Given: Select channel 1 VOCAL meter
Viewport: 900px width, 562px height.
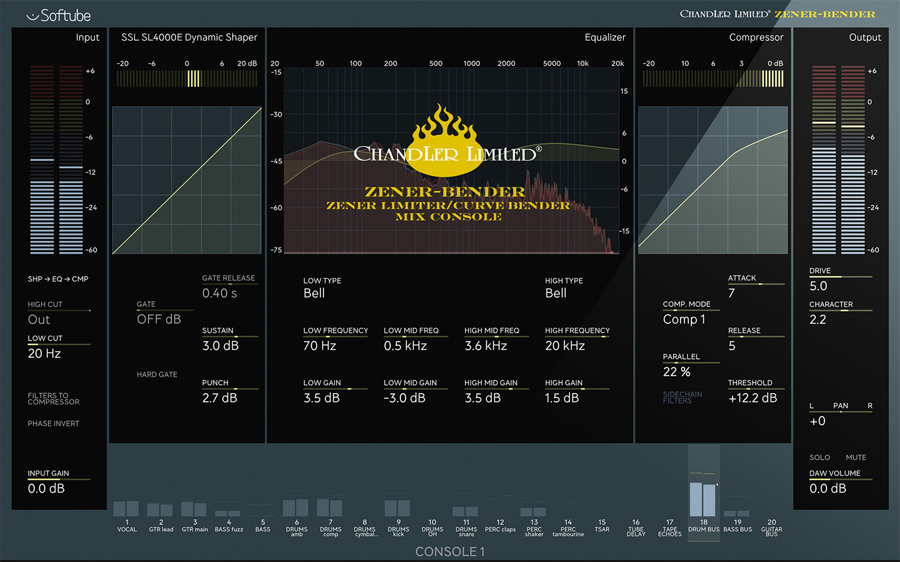Looking at the screenshot, I should [x=126, y=509].
